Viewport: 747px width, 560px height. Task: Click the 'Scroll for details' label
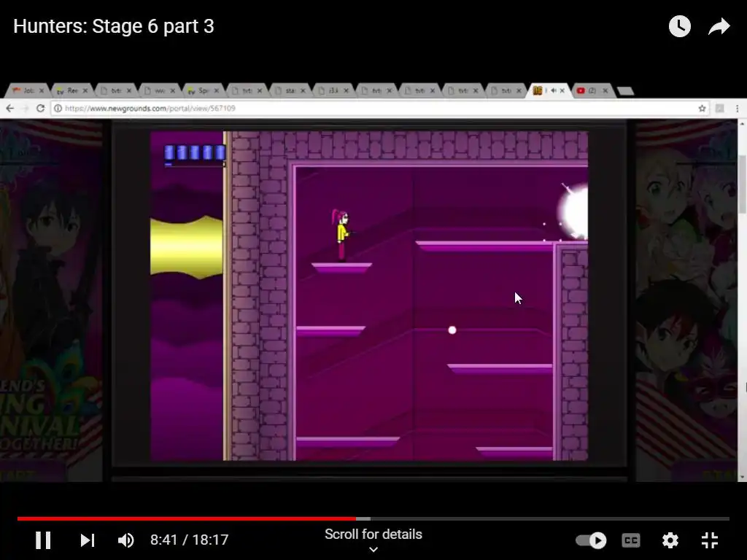373,534
